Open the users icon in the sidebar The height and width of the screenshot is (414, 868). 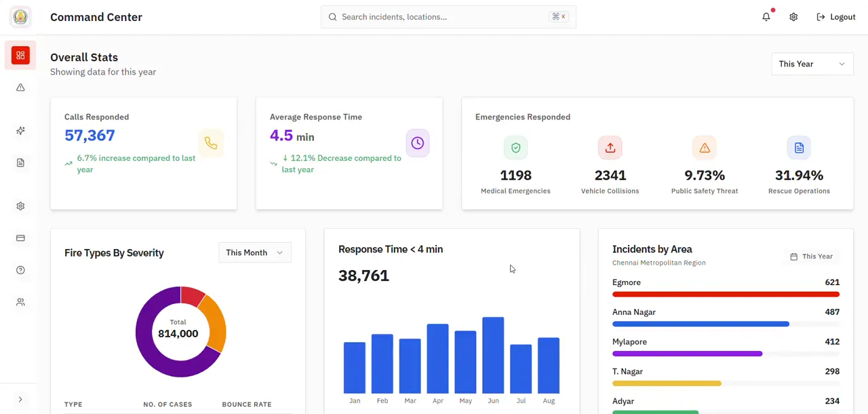20,302
